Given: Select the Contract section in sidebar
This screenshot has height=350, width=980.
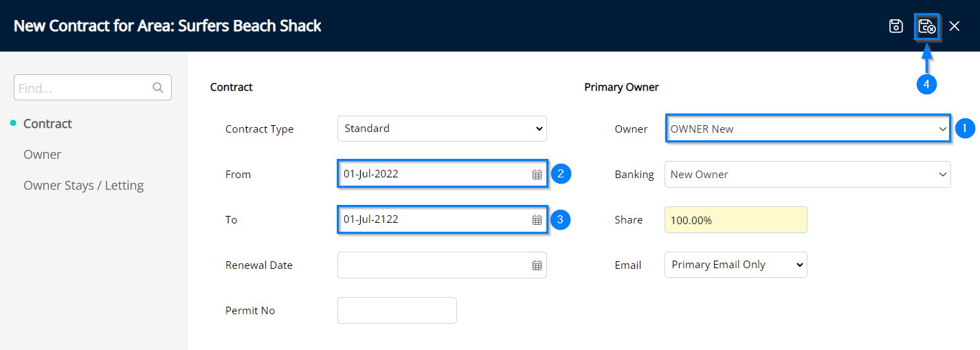Looking at the screenshot, I should (x=47, y=124).
